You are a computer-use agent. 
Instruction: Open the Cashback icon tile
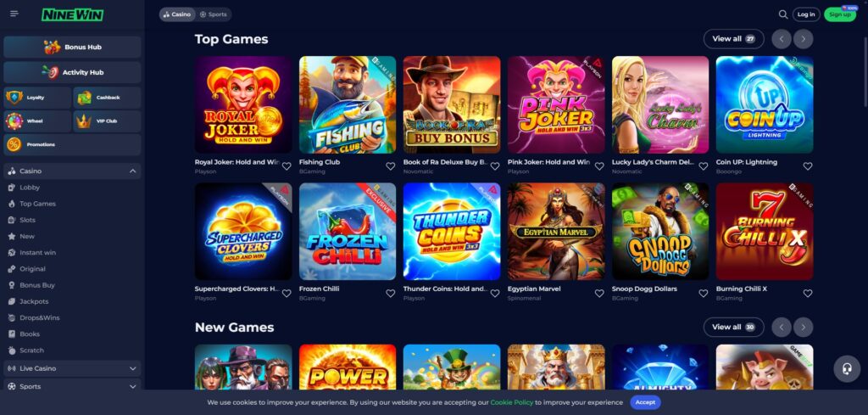point(107,98)
